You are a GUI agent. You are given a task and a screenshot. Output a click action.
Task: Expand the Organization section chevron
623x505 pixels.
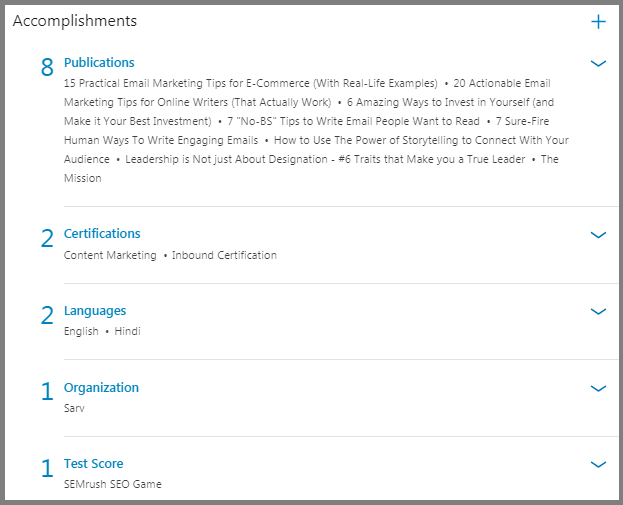pos(598,388)
